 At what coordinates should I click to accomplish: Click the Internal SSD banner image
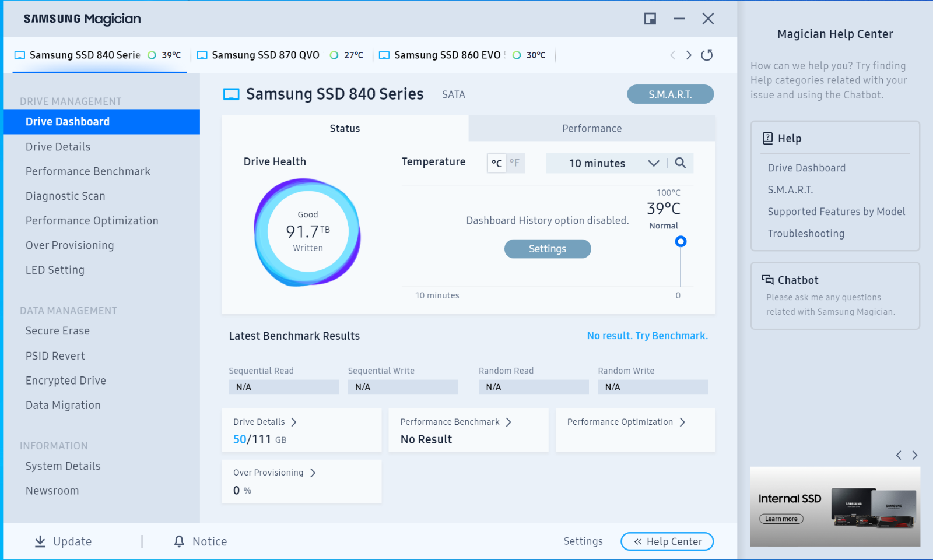coord(835,506)
